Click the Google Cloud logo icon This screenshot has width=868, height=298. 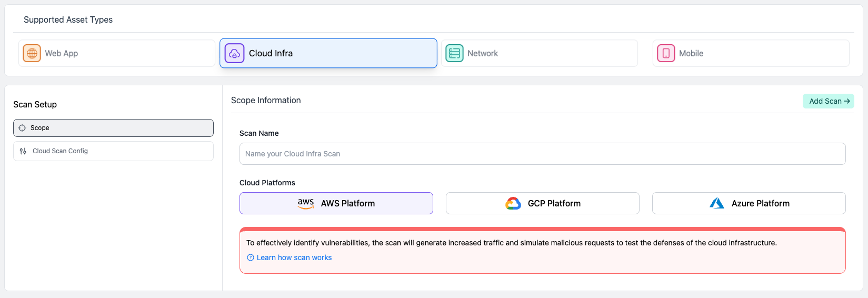click(x=513, y=203)
